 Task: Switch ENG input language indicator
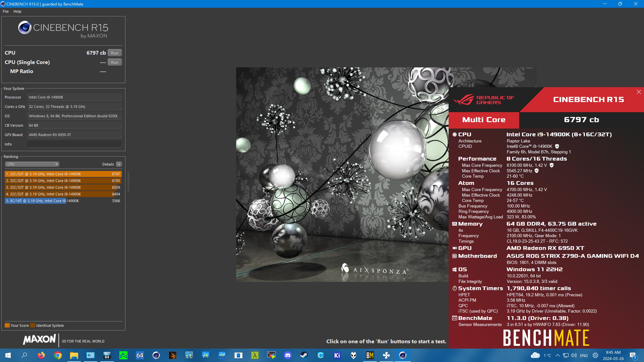(584, 355)
